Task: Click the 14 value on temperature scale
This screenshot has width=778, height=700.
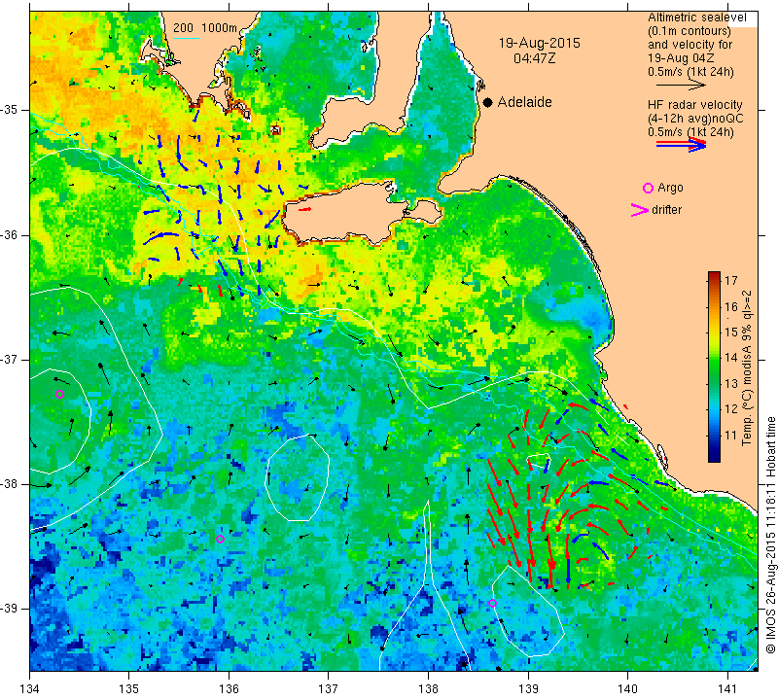Action: [x=731, y=358]
